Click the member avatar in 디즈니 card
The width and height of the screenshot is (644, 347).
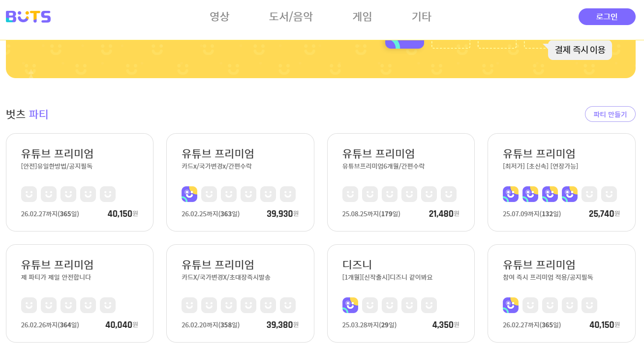click(x=350, y=305)
